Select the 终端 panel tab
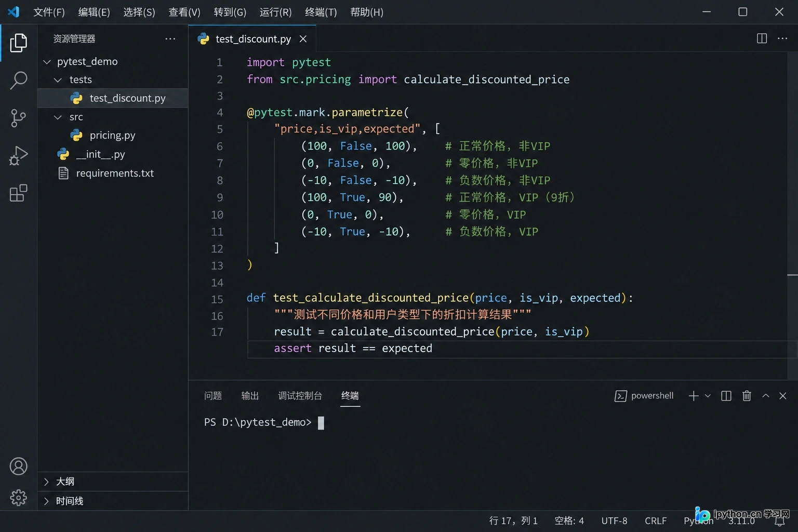798x532 pixels. click(x=350, y=396)
